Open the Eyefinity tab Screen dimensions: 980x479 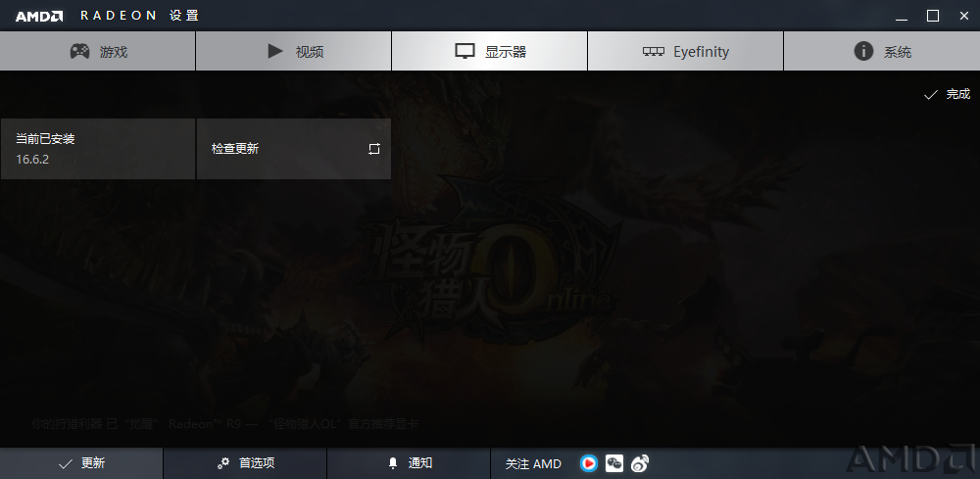pos(686,51)
